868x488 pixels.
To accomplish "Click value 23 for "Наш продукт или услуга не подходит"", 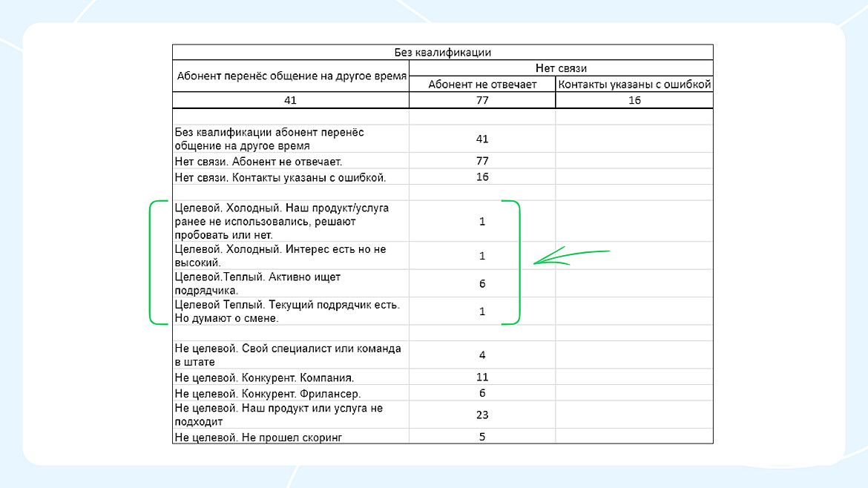I will coord(482,415).
